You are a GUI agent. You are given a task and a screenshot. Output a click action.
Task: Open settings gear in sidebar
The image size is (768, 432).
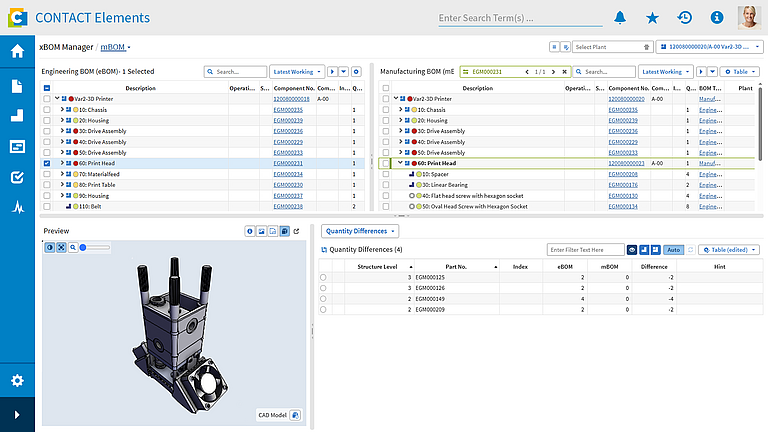tap(17, 381)
